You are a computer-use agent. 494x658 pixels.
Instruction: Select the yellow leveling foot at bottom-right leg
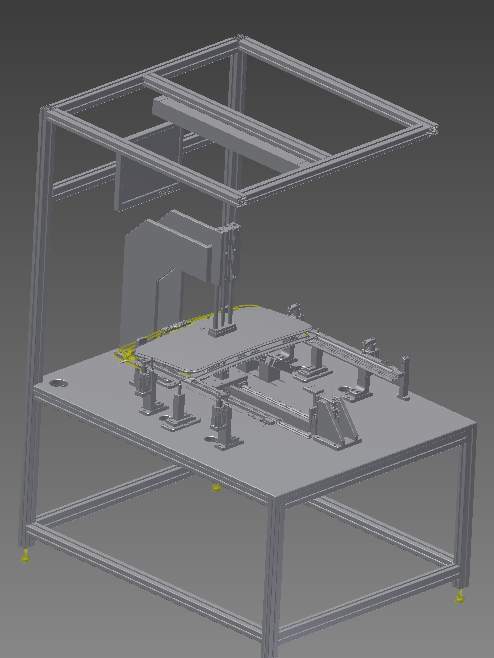(460, 597)
